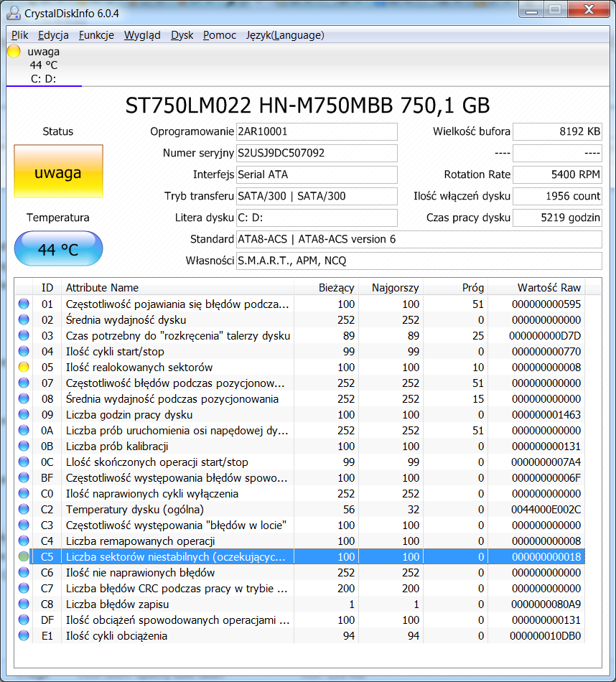The image size is (616, 682).
Task: Select the C: D: disk tab at top
Action: pos(44,65)
